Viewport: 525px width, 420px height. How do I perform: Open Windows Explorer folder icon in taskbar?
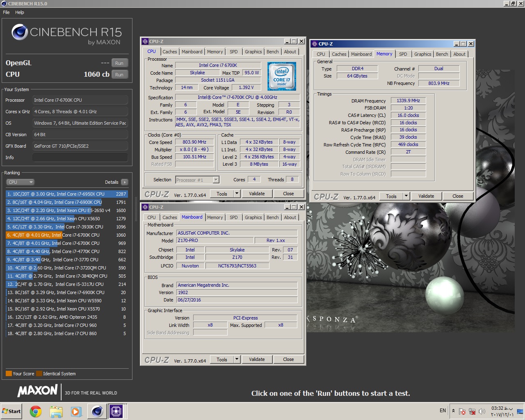coord(56,411)
